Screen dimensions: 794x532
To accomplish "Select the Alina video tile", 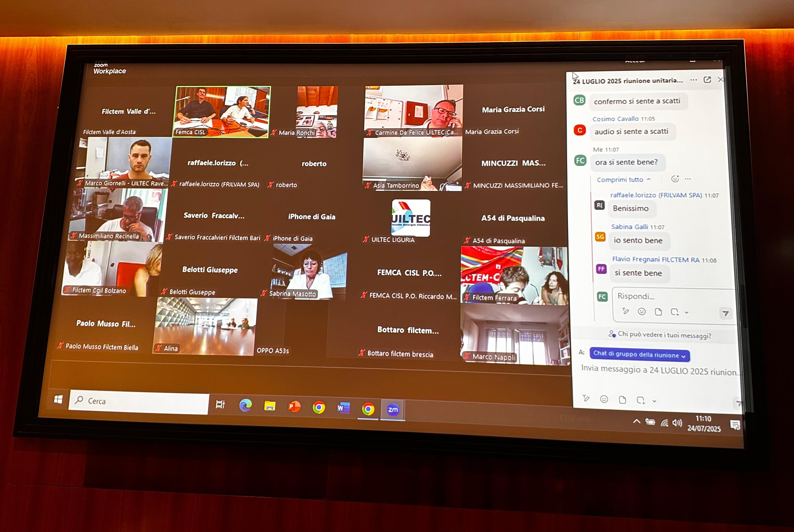I will click(205, 326).
